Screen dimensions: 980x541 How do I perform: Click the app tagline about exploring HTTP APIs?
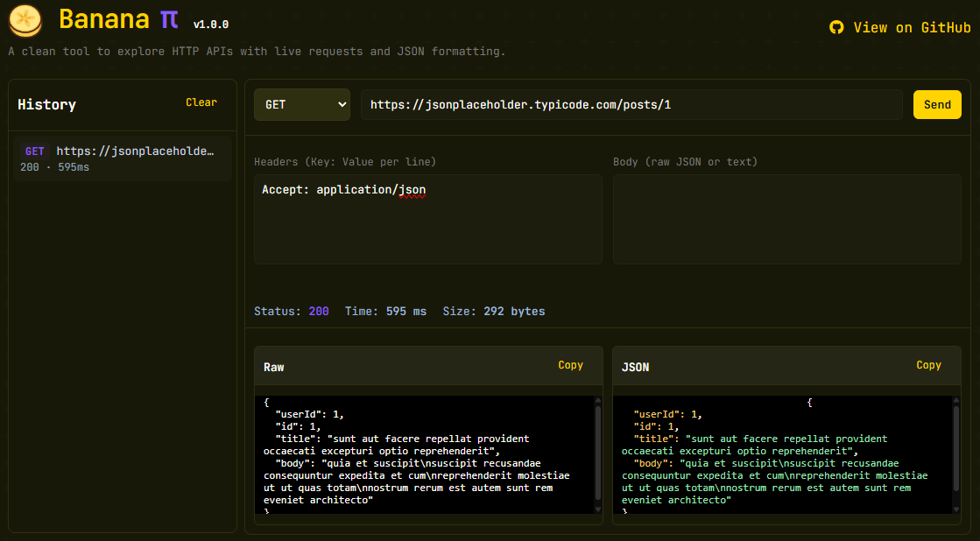(257, 52)
